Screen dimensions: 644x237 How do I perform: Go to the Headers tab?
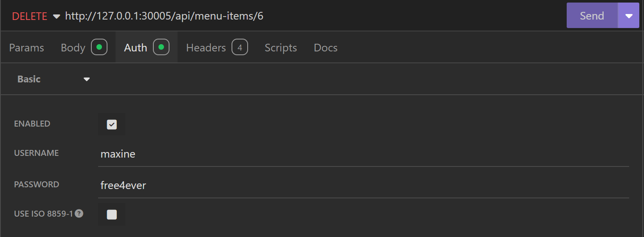coord(206,48)
